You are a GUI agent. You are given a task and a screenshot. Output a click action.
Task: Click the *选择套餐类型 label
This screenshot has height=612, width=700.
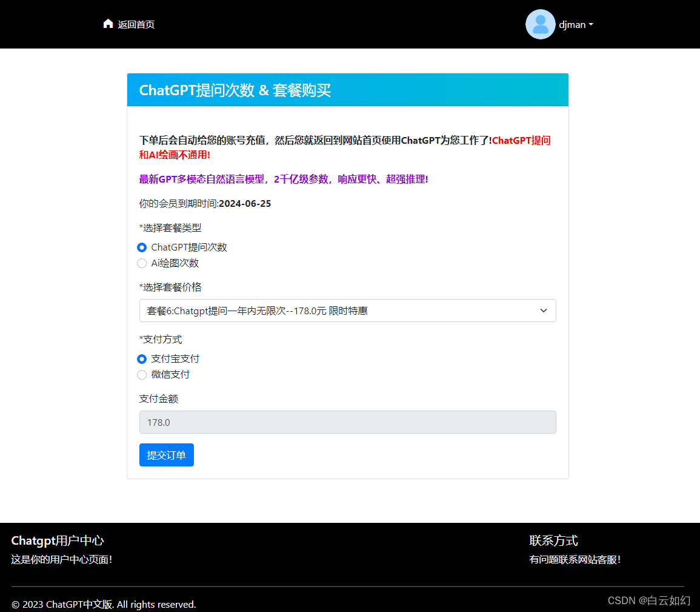[x=170, y=228]
